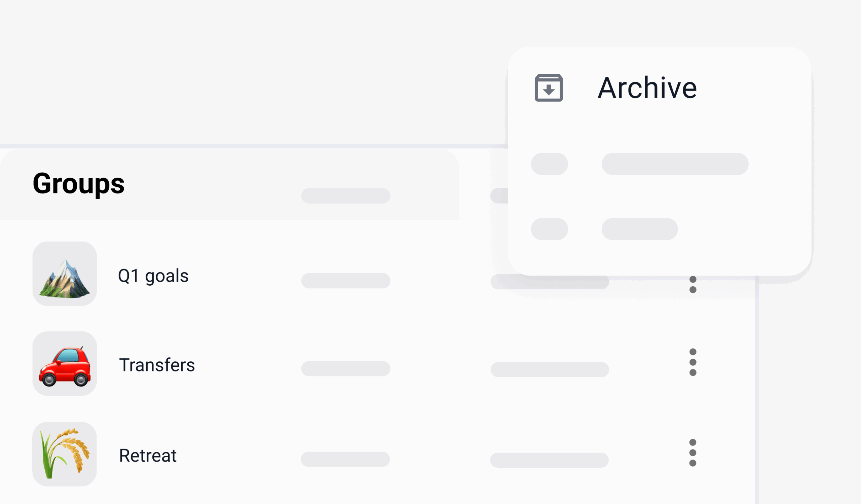
Task: Click the longer placeholder bar in Transfers row
Action: [550, 369]
